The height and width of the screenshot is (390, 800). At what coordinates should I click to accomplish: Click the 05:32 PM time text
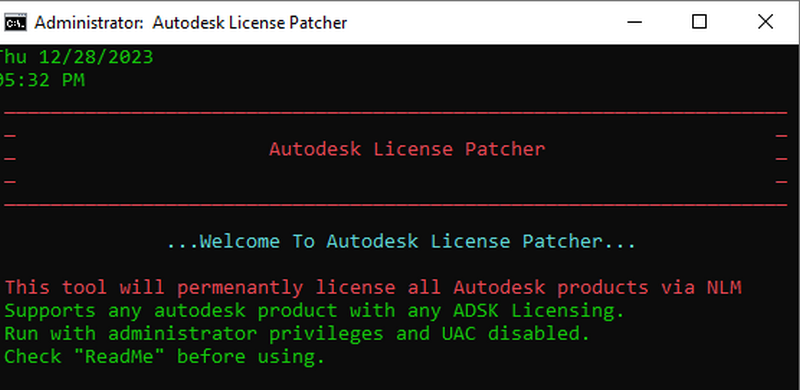click(42, 80)
